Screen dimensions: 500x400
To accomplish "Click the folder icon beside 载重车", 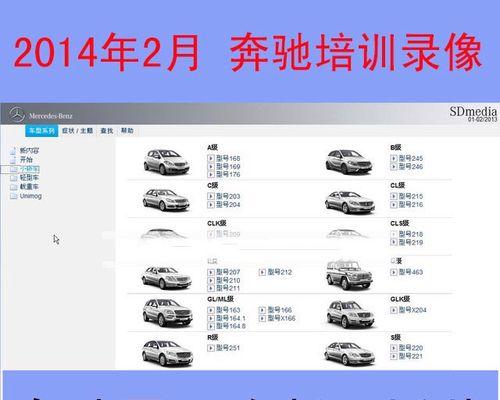I will coord(14,187).
